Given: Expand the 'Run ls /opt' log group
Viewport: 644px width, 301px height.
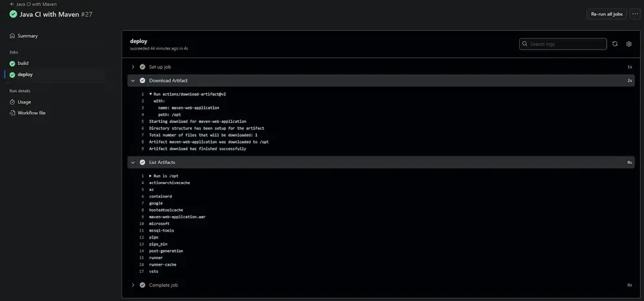Looking at the screenshot, I should pos(151,176).
